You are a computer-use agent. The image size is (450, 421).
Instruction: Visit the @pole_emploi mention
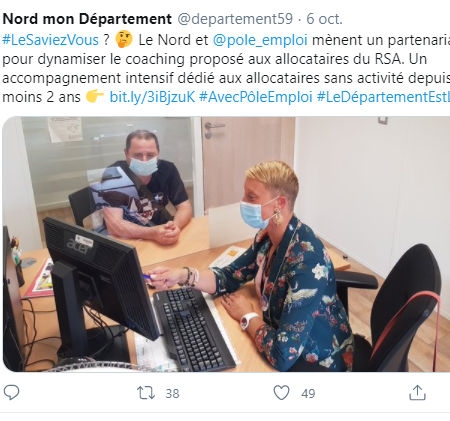(260, 40)
